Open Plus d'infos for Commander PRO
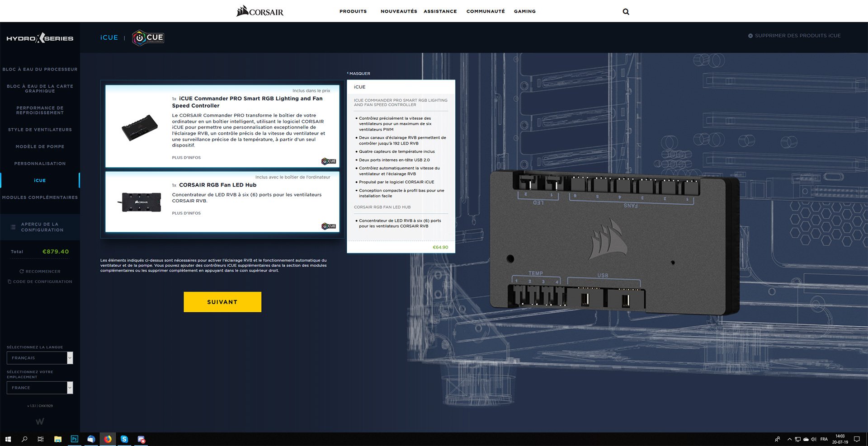The width and height of the screenshot is (868, 446). (186, 158)
